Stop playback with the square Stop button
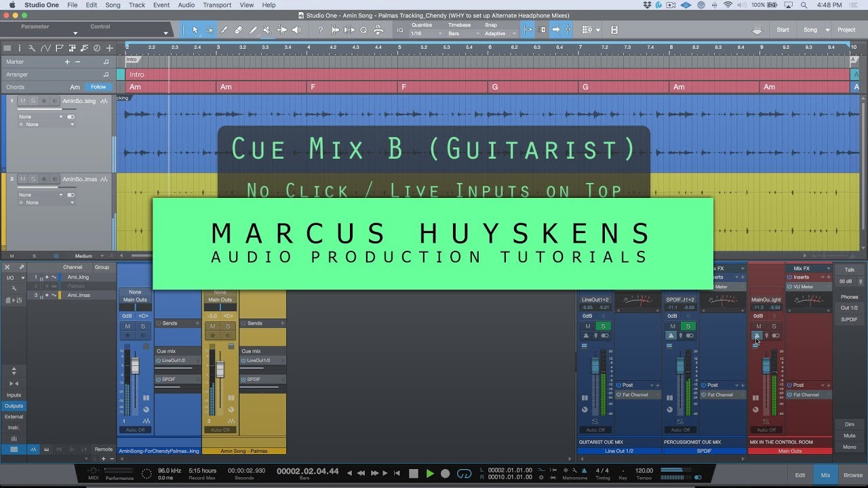Image resolution: width=868 pixels, height=488 pixels. (x=414, y=474)
